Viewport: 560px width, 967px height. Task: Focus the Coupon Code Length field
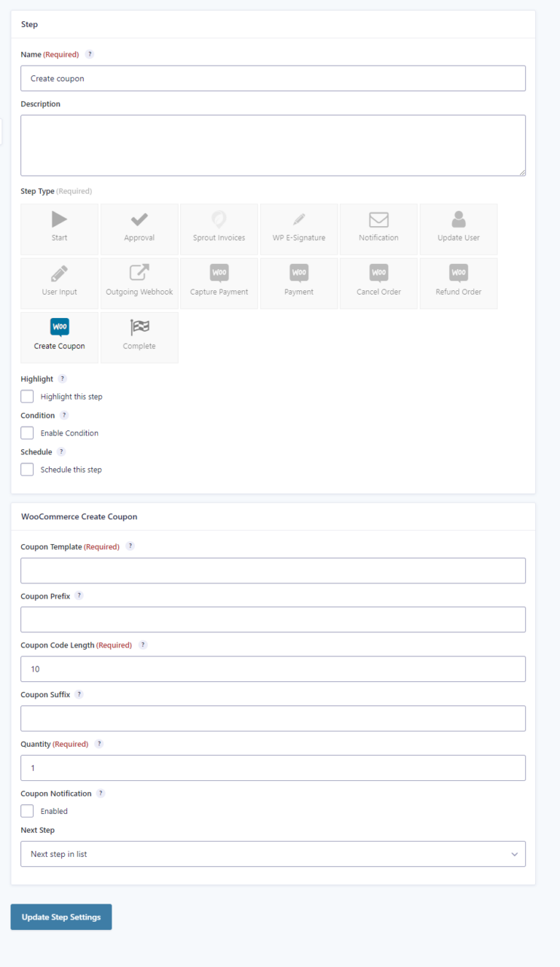click(273, 669)
